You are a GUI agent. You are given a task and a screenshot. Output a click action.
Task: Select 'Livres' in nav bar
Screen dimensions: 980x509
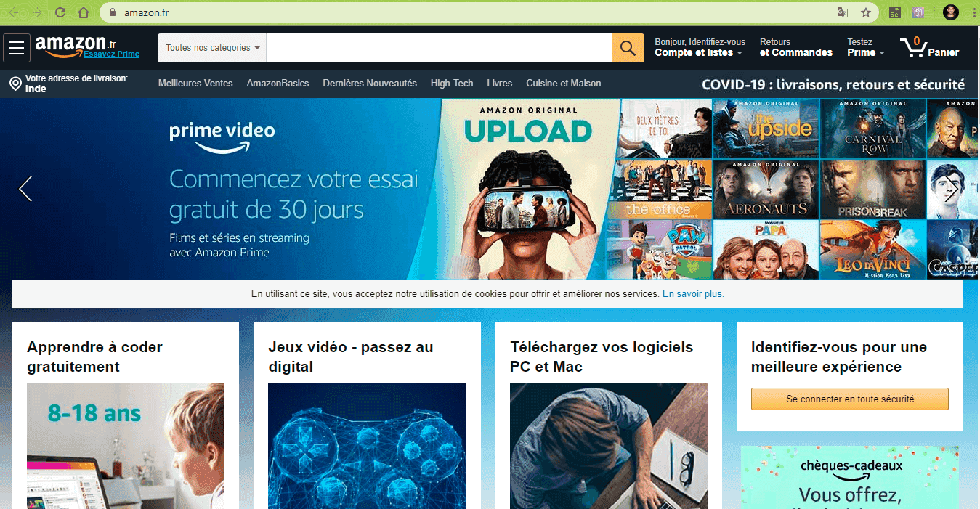(x=500, y=84)
